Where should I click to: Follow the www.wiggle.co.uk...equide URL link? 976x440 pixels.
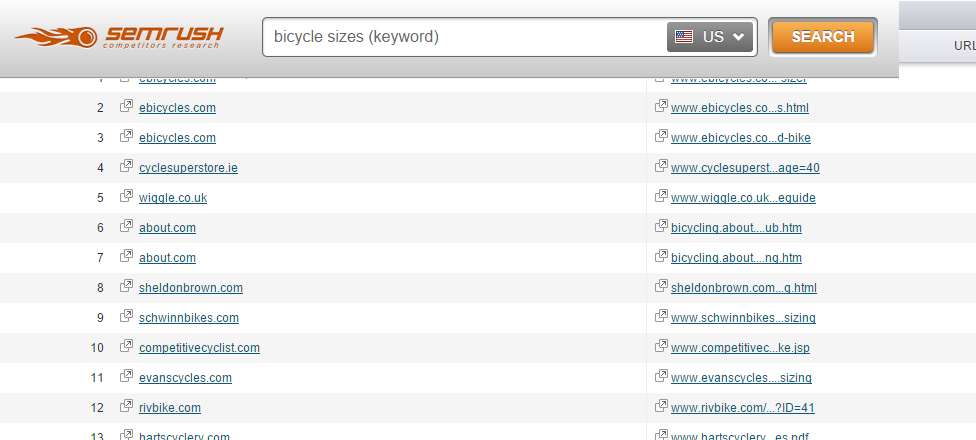[x=743, y=198]
